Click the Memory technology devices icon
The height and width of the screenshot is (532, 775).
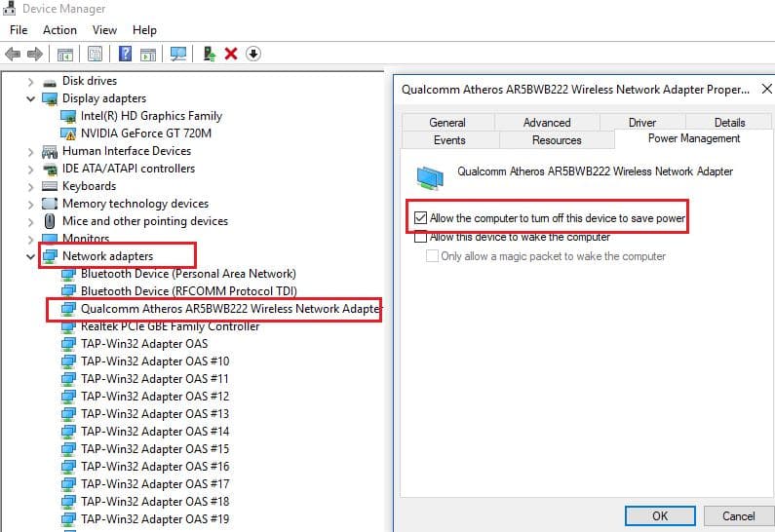(x=50, y=204)
